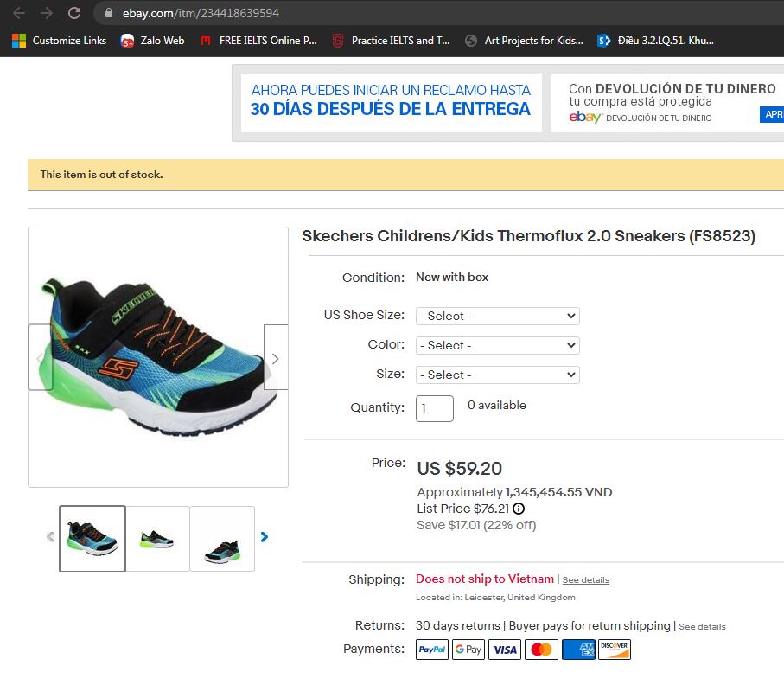Viewport: 784px width, 685px height.
Task: Click the Quantity input field
Action: 435,408
